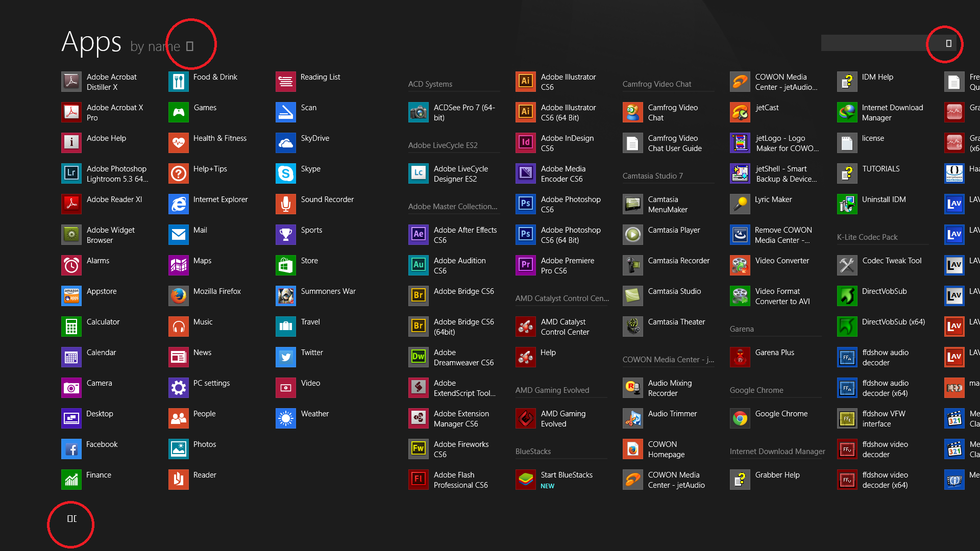Launch Garena Plus app
The height and width of the screenshot is (551, 980).
click(740, 357)
